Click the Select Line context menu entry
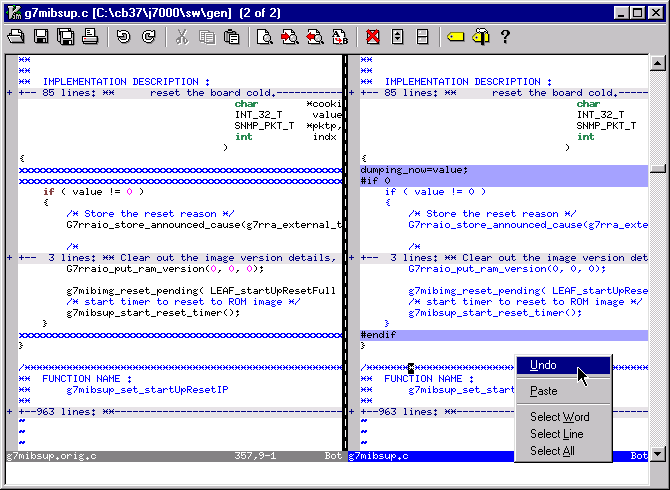This screenshot has height=490, width=670. point(556,434)
